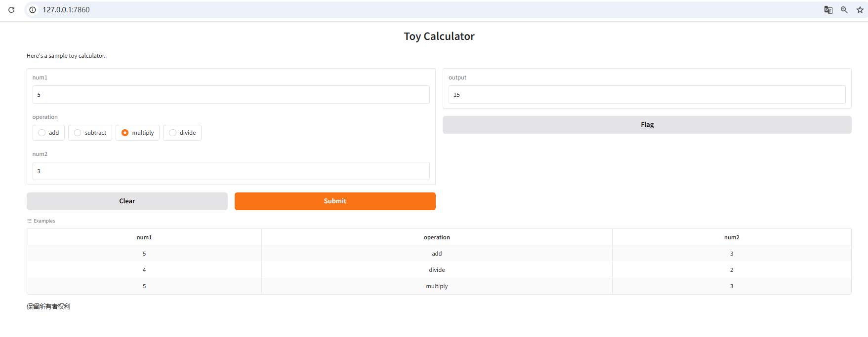Bookmark this page with the star icon

point(860,10)
